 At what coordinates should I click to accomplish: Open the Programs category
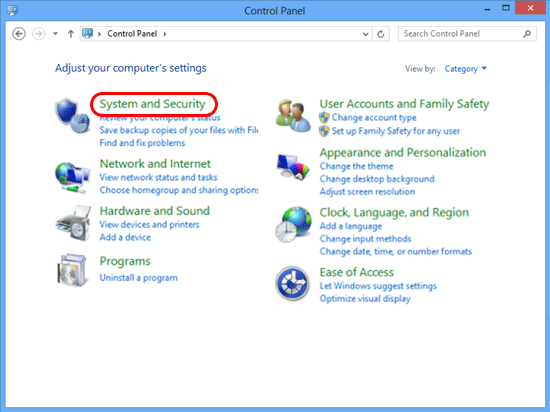click(125, 262)
